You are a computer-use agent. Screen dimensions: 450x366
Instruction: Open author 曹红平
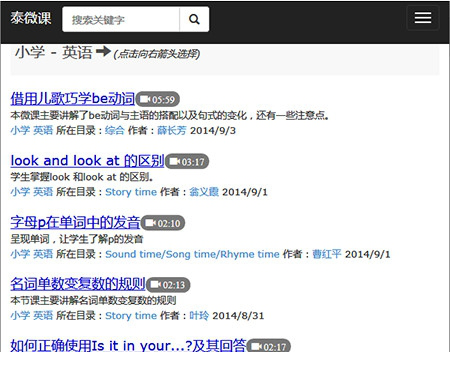point(327,254)
